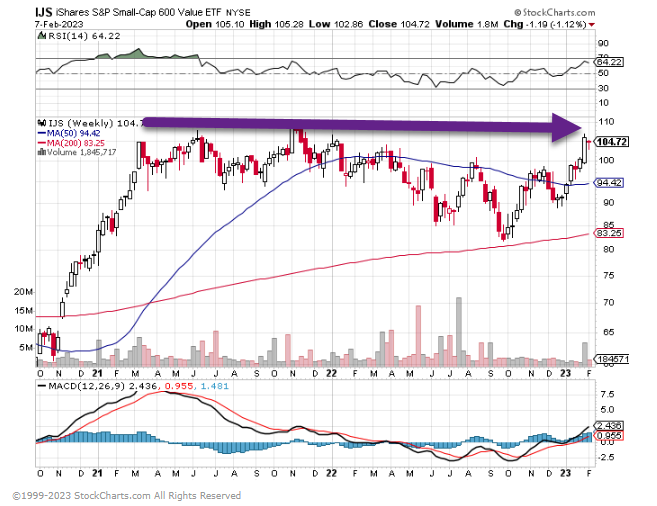
Task: Click the blue 1.481 MACD histogram value
Action: [215, 386]
